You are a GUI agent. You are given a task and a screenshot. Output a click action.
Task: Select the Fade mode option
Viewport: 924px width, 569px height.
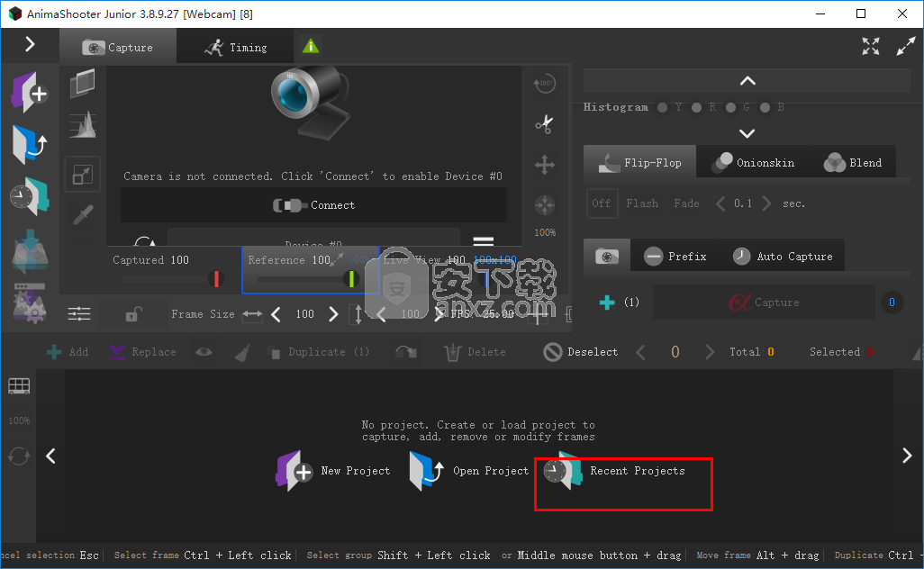click(686, 203)
